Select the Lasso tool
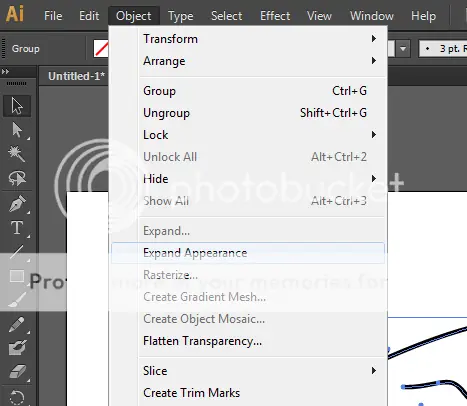 (x=17, y=178)
